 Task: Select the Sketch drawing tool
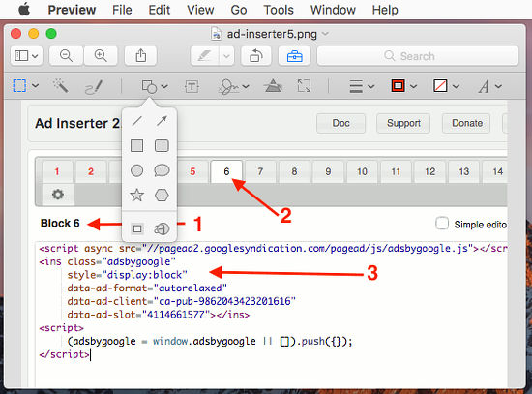[94, 86]
